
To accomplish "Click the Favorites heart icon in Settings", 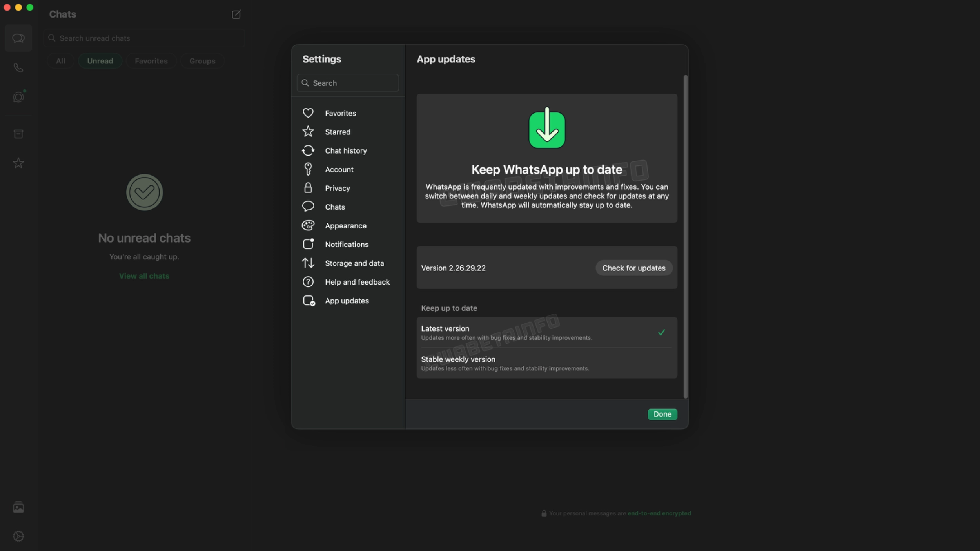I will click(308, 113).
